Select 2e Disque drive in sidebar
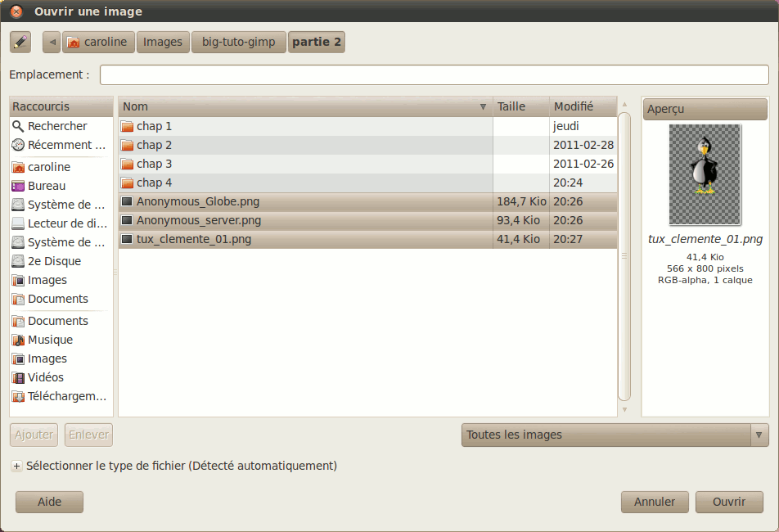This screenshot has height=532, width=779. (x=54, y=261)
